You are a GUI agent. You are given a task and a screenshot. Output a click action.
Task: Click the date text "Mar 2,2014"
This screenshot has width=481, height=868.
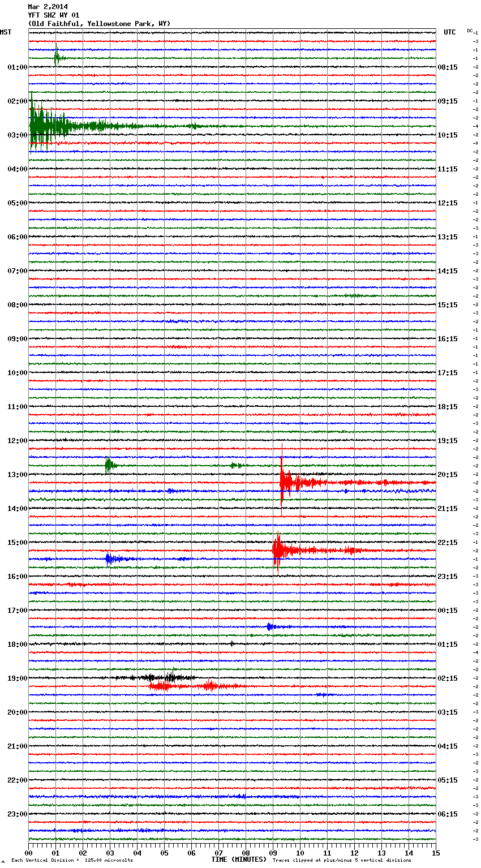click(x=48, y=7)
